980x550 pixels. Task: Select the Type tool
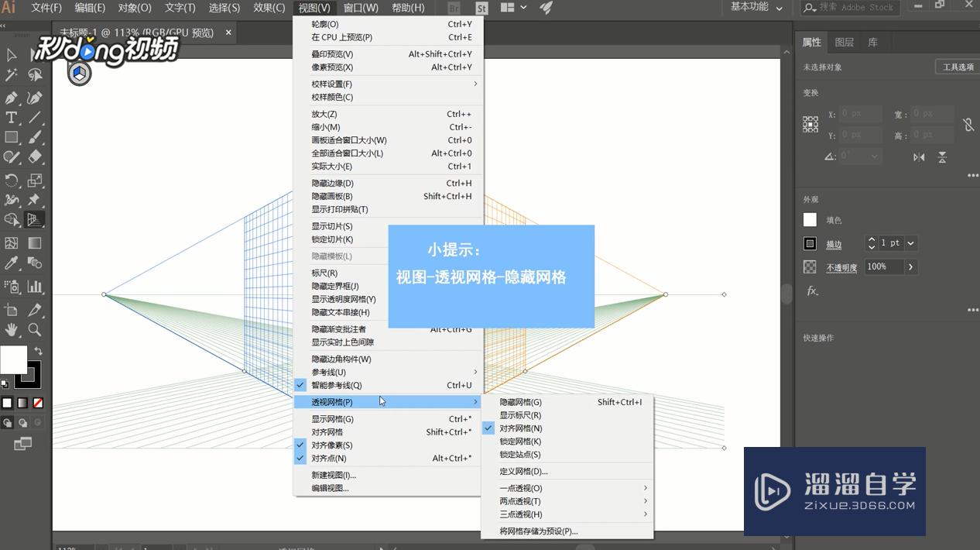(12, 119)
